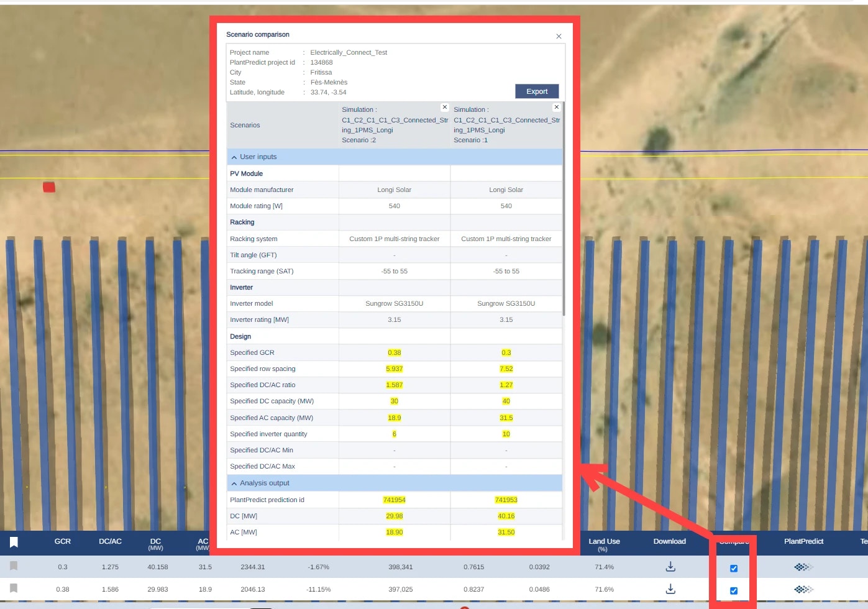Remove Scenario :2 column from comparison

(445, 107)
